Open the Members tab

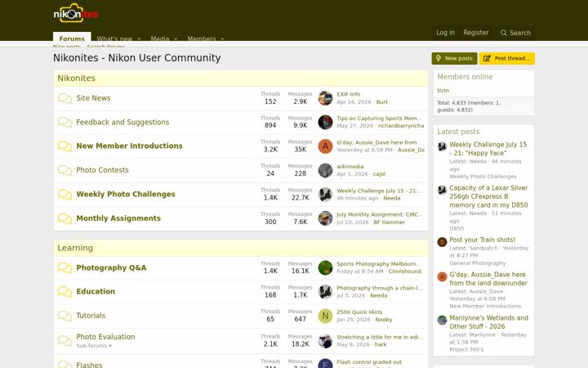[x=202, y=38]
